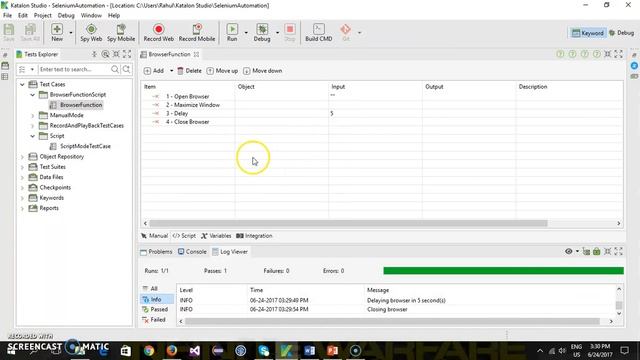Viewport: 640px width, 360px height.
Task: Click the Delete step button
Action: (x=189, y=71)
